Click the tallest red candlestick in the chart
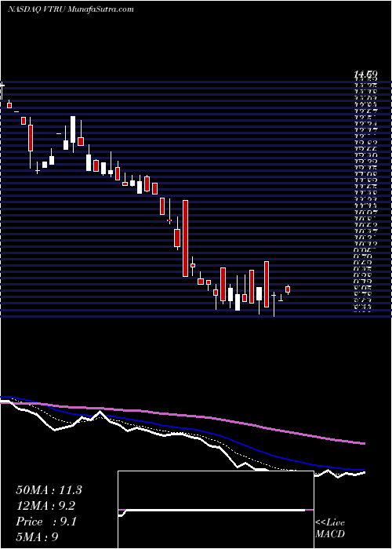Image resolution: width=392 pixels, height=549 pixels. click(185, 238)
